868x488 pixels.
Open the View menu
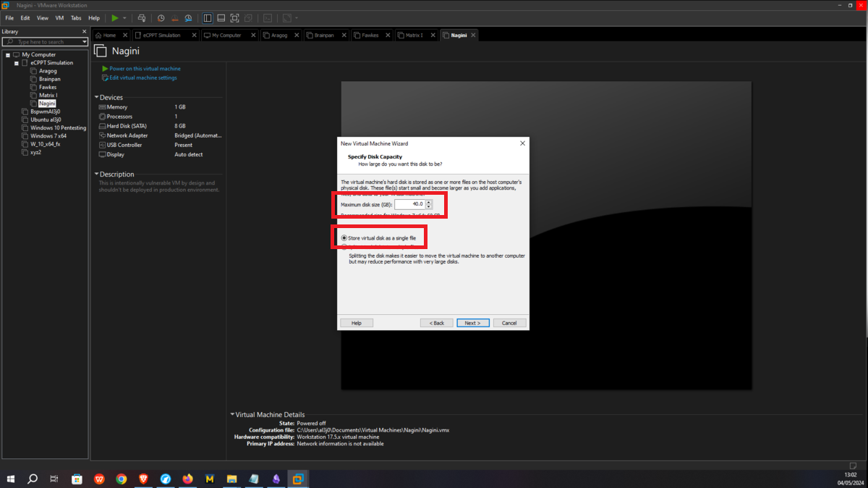coord(43,17)
